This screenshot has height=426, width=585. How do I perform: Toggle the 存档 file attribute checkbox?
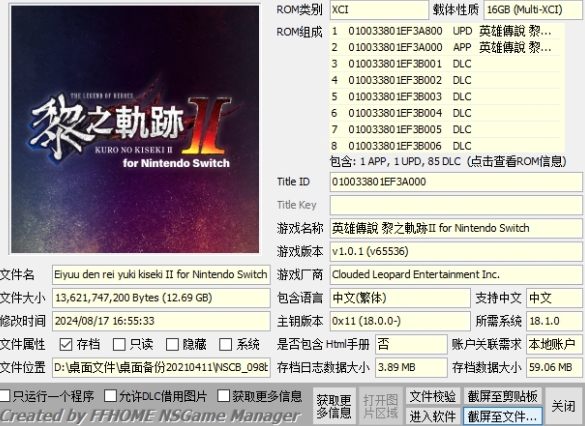66,344
